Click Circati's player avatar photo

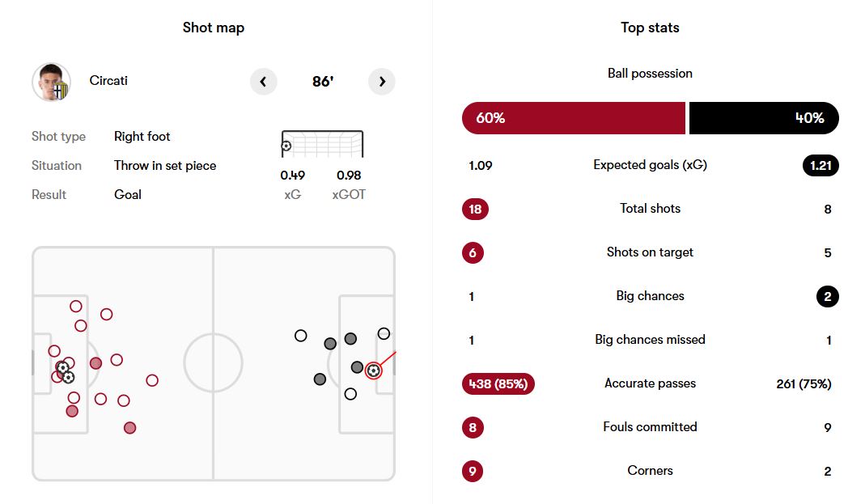coord(51,82)
